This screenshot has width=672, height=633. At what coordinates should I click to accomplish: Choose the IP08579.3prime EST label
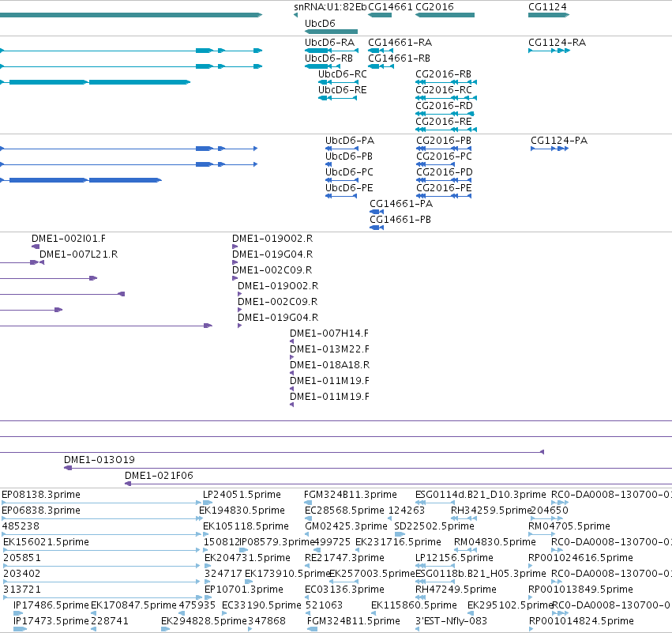(x=277, y=542)
